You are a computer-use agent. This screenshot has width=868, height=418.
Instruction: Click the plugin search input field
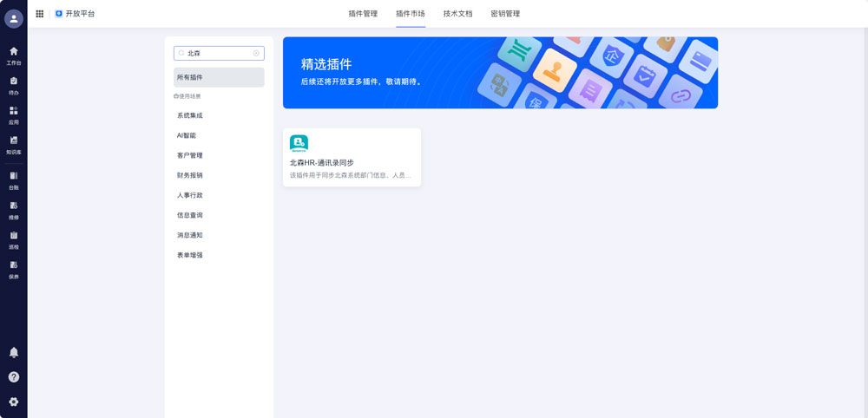pos(217,53)
